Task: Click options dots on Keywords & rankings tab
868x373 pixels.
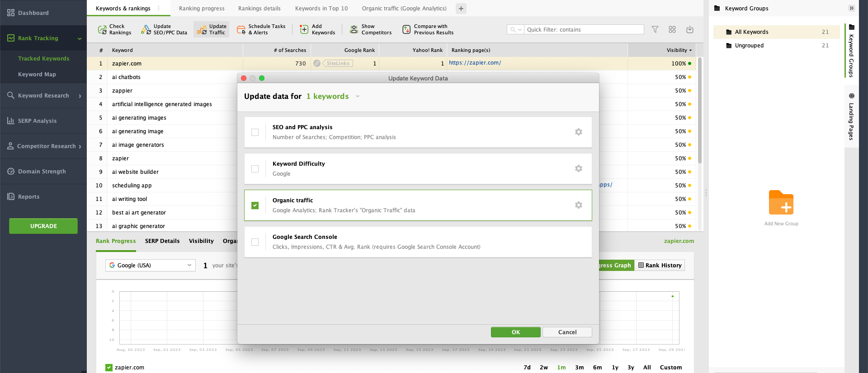Action: [159, 8]
